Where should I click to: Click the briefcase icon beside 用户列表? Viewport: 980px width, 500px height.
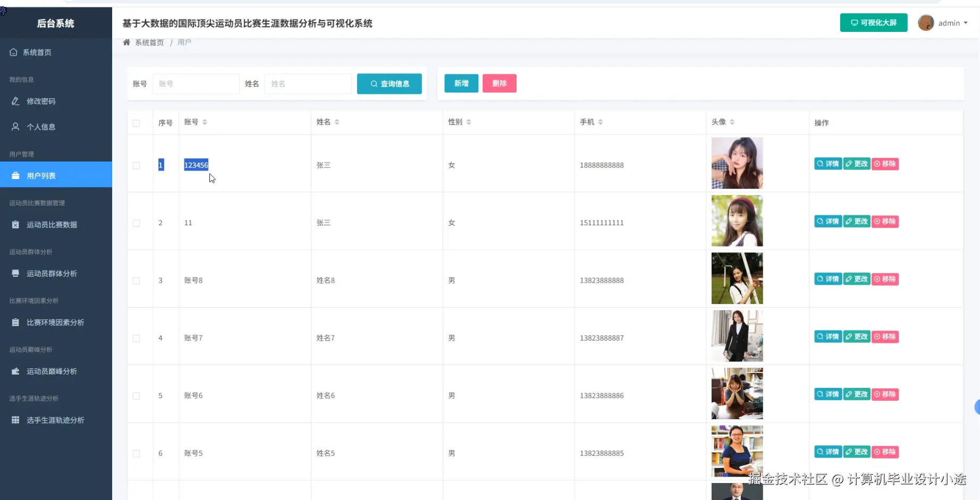point(15,175)
